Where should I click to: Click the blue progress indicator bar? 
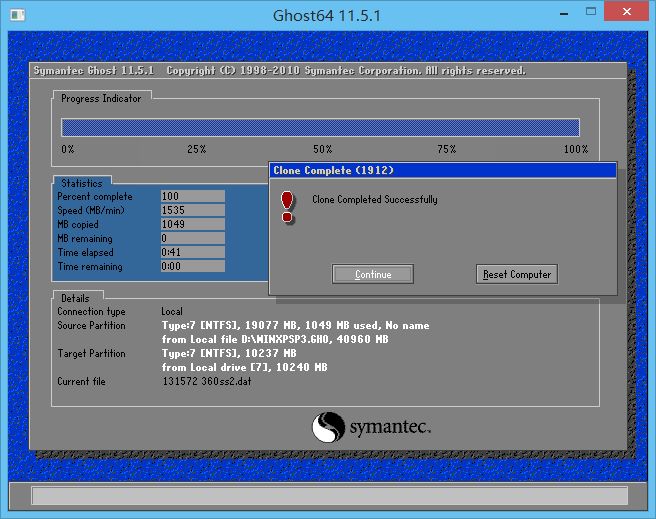point(320,127)
